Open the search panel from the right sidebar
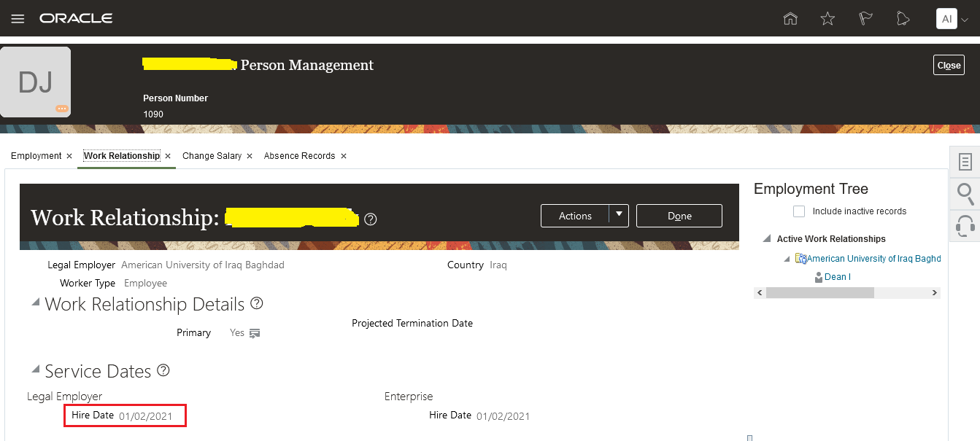The width and height of the screenshot is (980, 441). [x=965, y=194]
